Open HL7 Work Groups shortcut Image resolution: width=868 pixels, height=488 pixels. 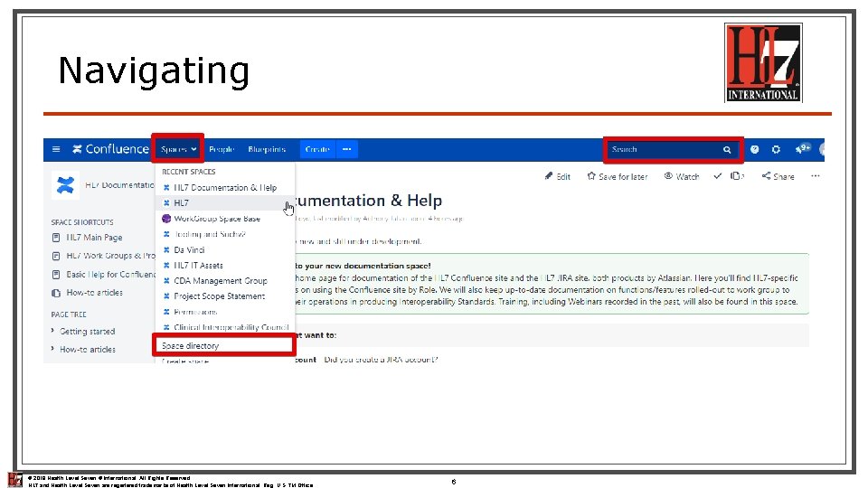(x=110, y=256)
